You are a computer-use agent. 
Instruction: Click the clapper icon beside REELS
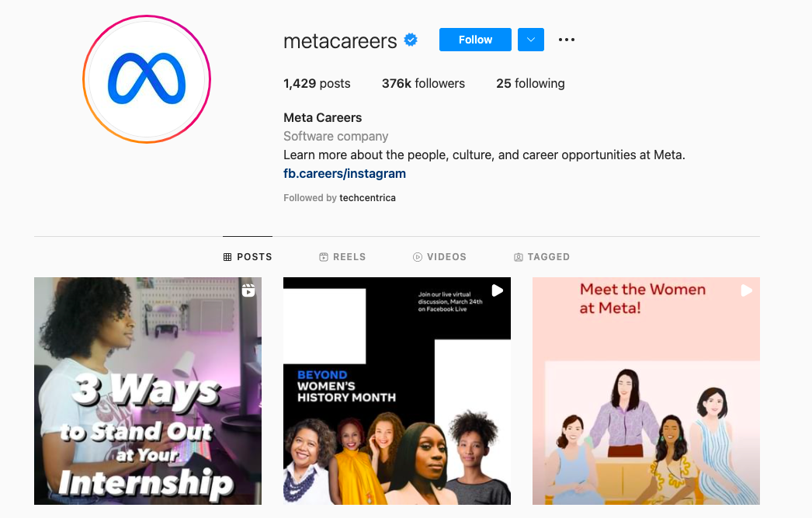pyautogui.click(x=324, y=257)
